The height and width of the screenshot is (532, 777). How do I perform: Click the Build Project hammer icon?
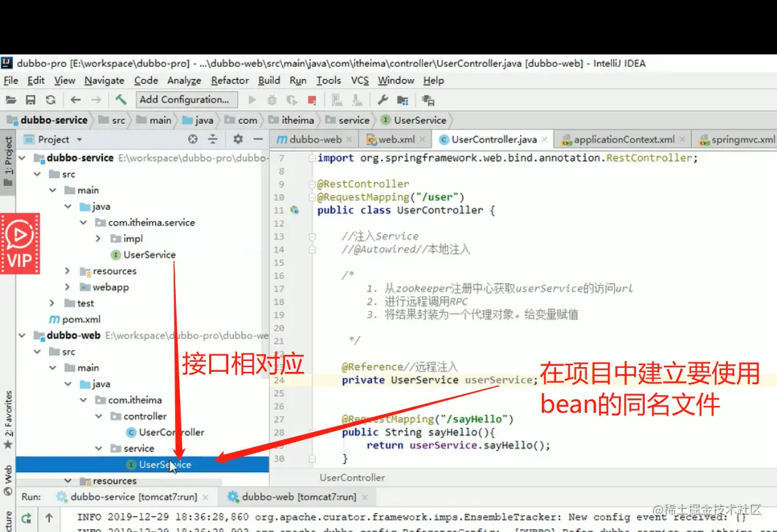[121, 99]
